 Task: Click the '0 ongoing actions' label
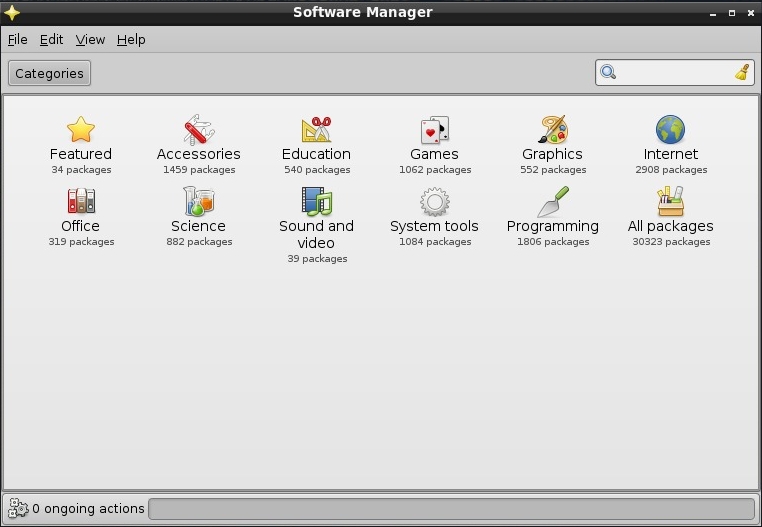pos(88,509)
